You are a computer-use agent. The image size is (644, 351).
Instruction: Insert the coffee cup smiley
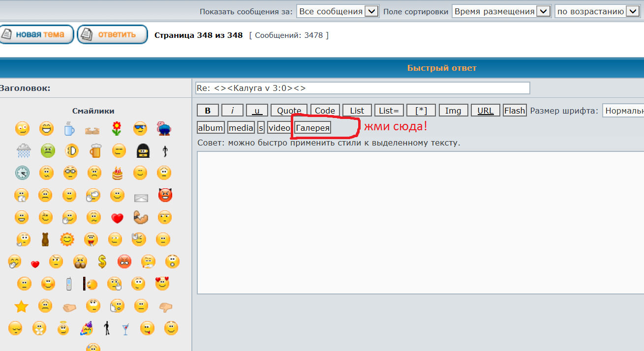(69, 129)
